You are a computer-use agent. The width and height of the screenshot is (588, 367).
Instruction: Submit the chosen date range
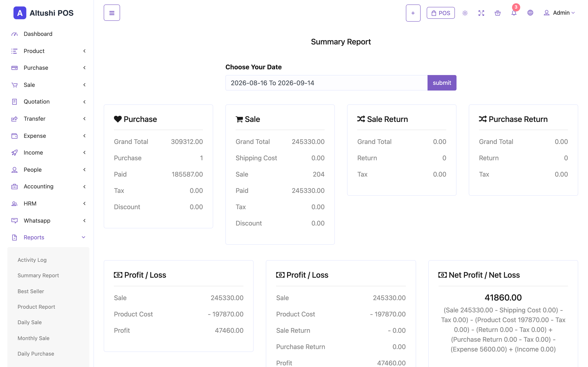click(x=442, y=83)
